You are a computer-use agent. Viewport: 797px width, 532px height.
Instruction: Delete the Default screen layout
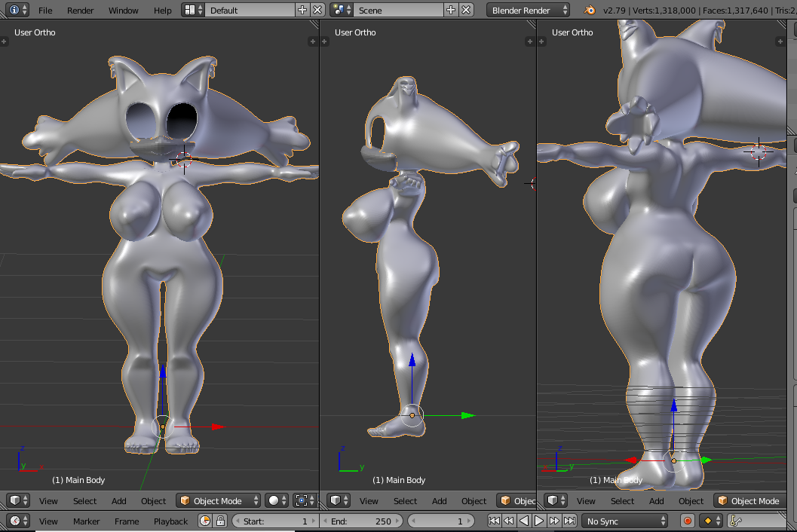pyautogui.click(x=317, y=10)
